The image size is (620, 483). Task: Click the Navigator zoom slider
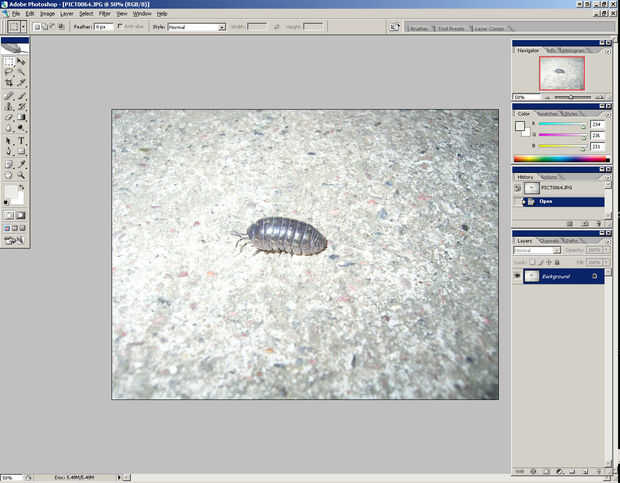click(573, 97)
